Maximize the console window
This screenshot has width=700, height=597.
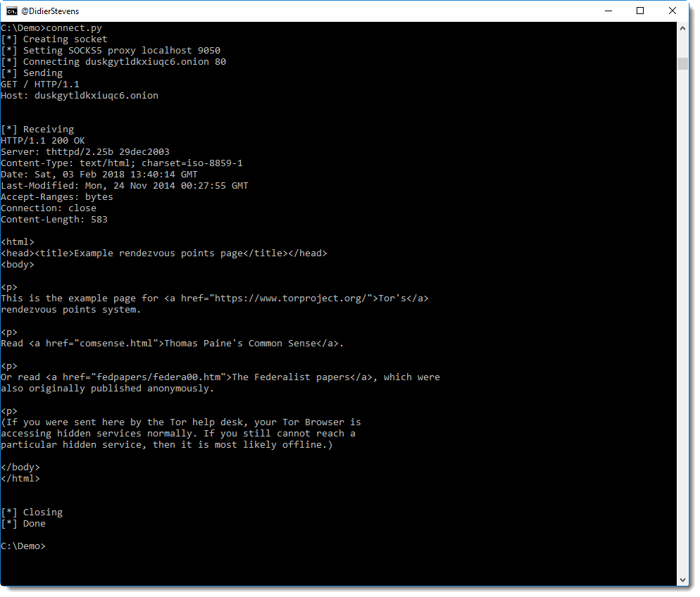tap(639, 11)
